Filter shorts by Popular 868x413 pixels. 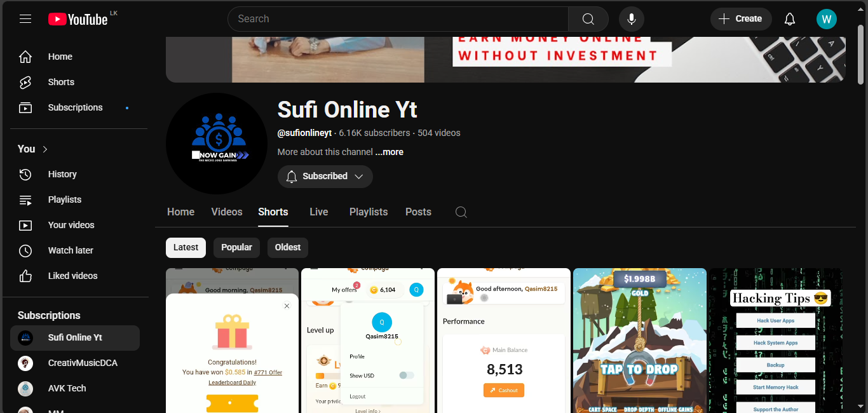[x=236, y=247]
